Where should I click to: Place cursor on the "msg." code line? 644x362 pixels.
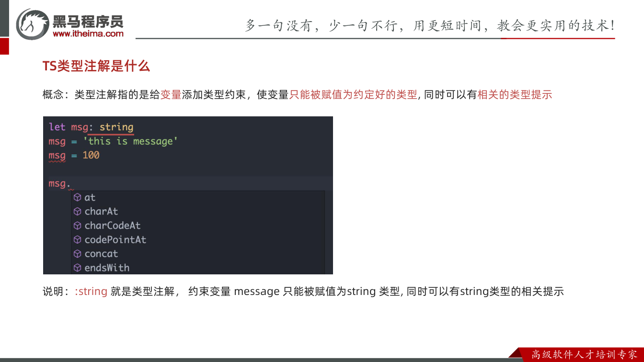[x=188, y=183]
